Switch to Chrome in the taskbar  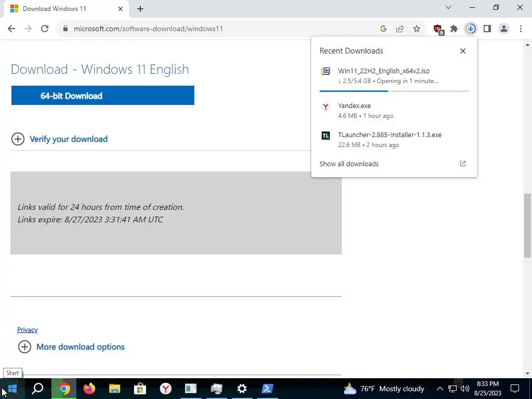pyautogui.click(x=63, y=389)
